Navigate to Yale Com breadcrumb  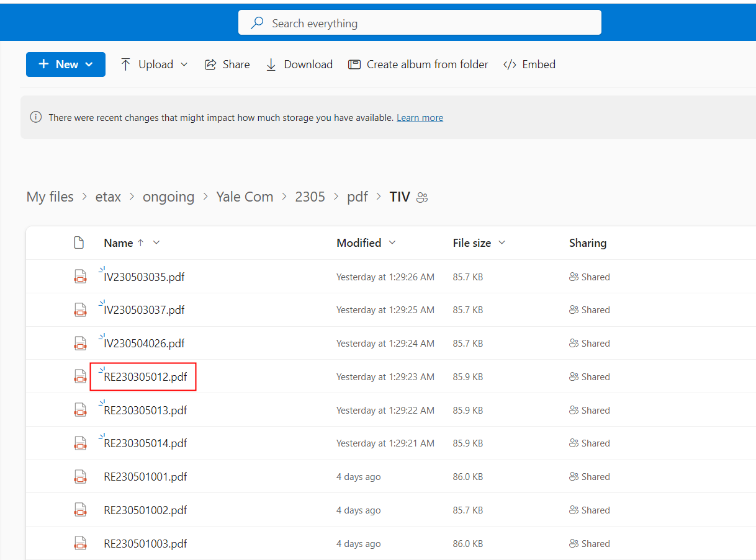click(245, 197)
